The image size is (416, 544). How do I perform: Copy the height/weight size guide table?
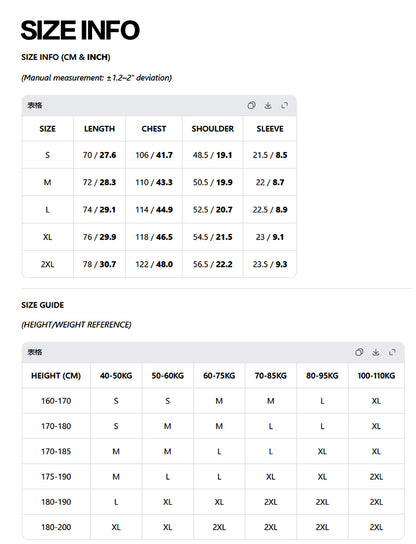point(359,352)
